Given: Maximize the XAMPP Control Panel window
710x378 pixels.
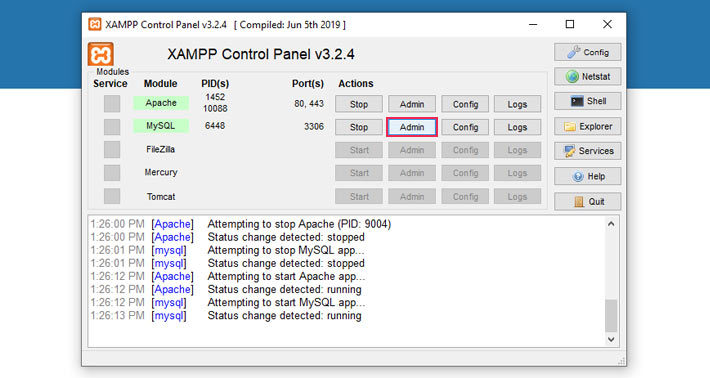Looking at the screenshot, I should [x=570, y=24].
